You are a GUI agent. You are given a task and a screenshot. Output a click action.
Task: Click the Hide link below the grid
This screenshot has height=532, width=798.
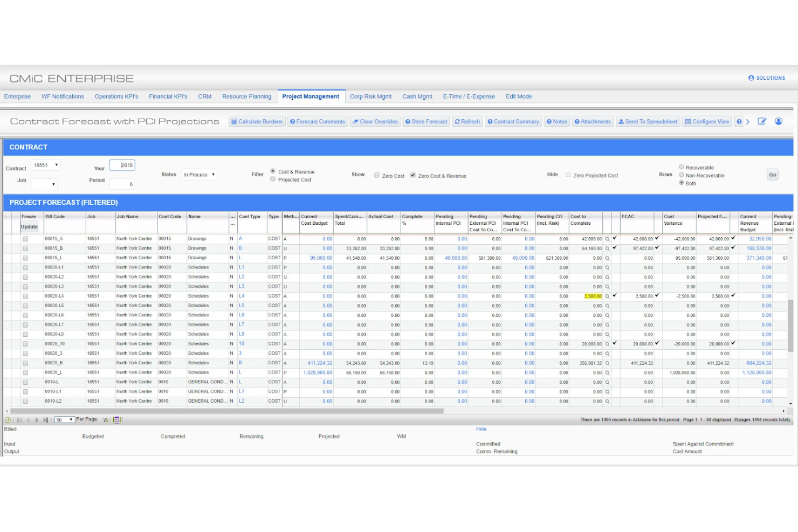click(481, 429)
